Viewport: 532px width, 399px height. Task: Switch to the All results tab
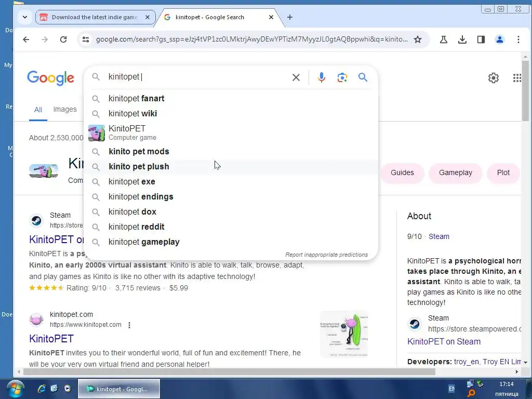click(38, 110)
